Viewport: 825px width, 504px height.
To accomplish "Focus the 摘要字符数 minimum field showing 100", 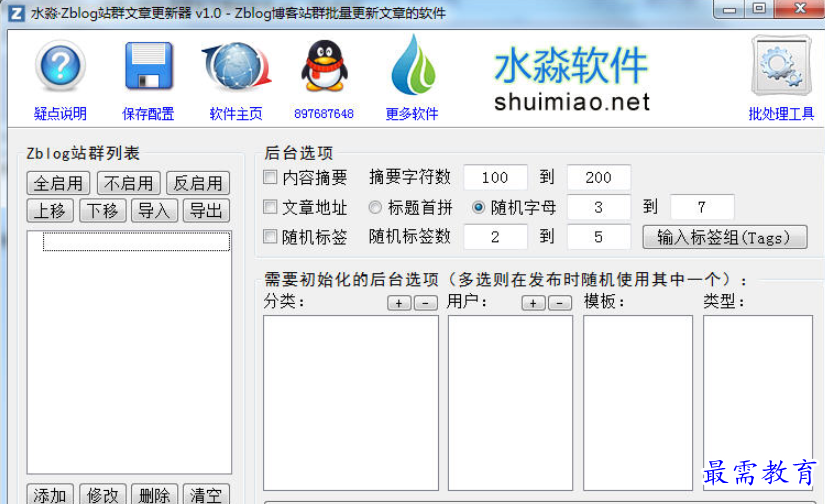I will (x=495, y=177).
